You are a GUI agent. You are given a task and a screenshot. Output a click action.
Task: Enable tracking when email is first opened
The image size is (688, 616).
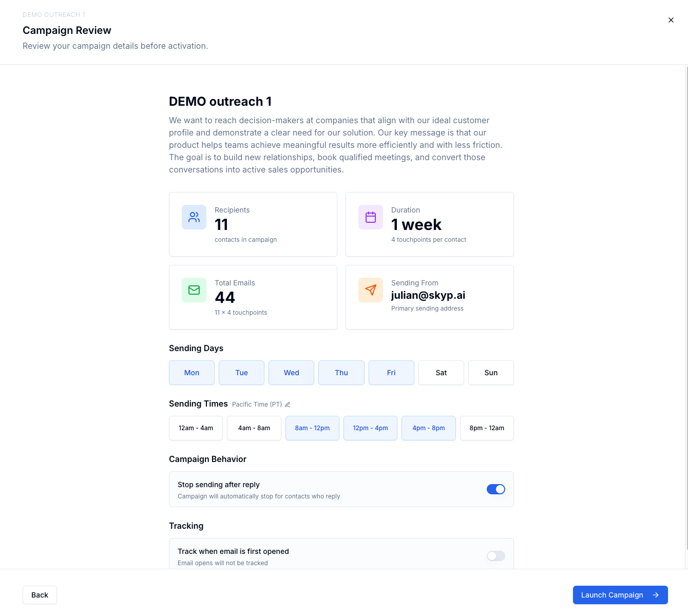[x=495, y=556]
